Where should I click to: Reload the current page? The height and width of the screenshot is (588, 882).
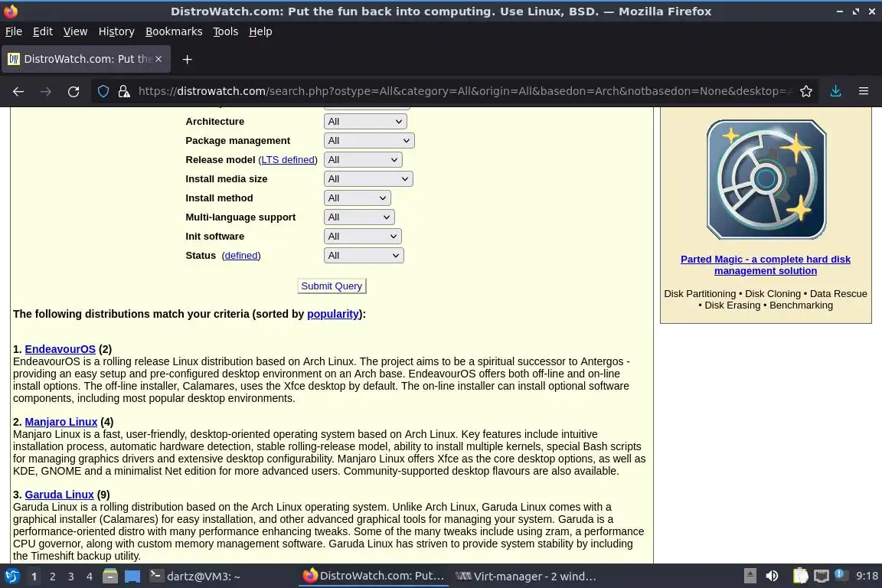pyautogui.click(x=73, y=91)
